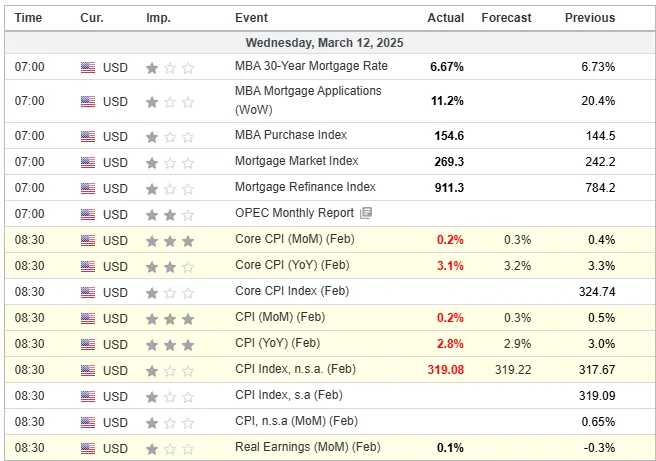
Task: Click the importance stars for Mortgage Market Index
Action: click(x=170, y=161)
